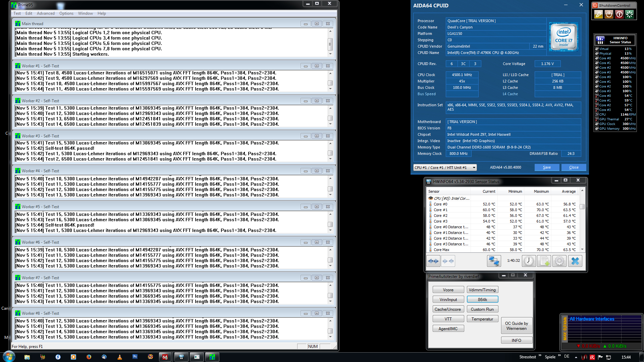The image size is (644, 362).
Task: Open HWiNFO sensor settings gear
Action: [x=559, y=261]
